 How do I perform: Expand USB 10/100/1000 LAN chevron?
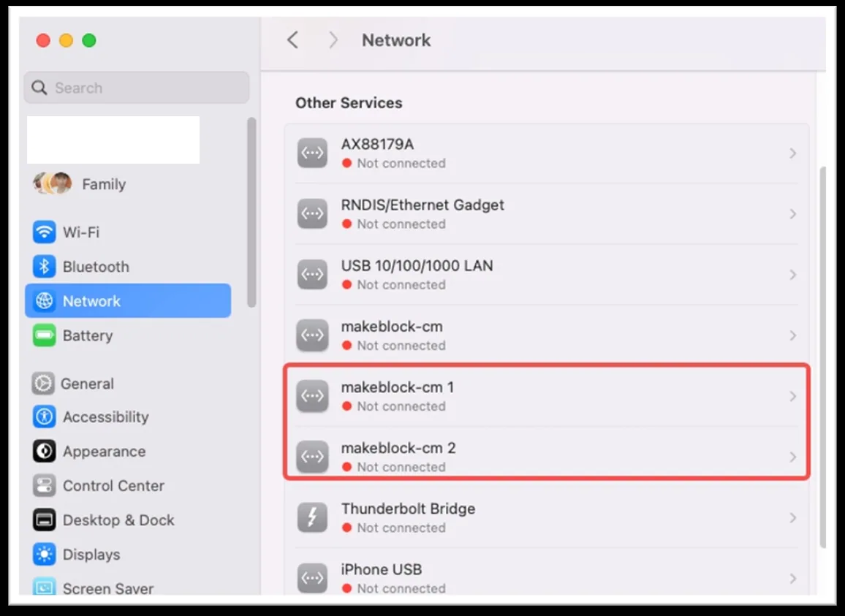click(x=792, y=275)
